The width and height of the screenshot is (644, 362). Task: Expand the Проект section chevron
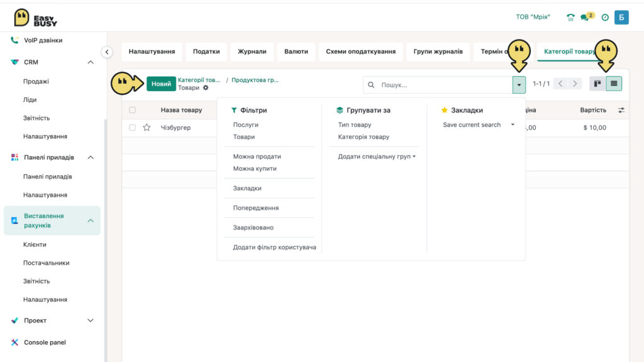click(91, 321)
